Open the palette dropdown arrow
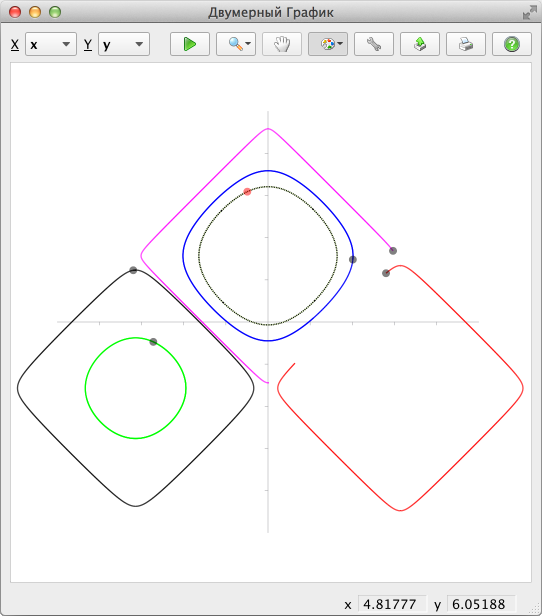The height and width of the screenshot is (616, 542). point(340,44)
